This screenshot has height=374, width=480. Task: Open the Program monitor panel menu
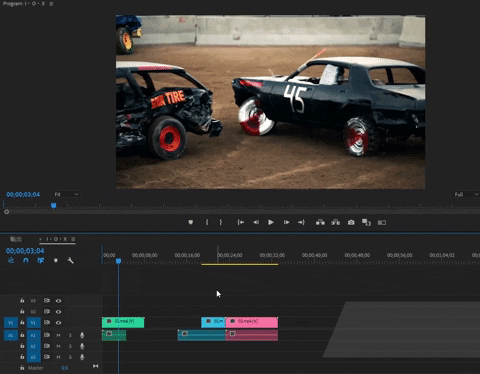click(51, 4)
